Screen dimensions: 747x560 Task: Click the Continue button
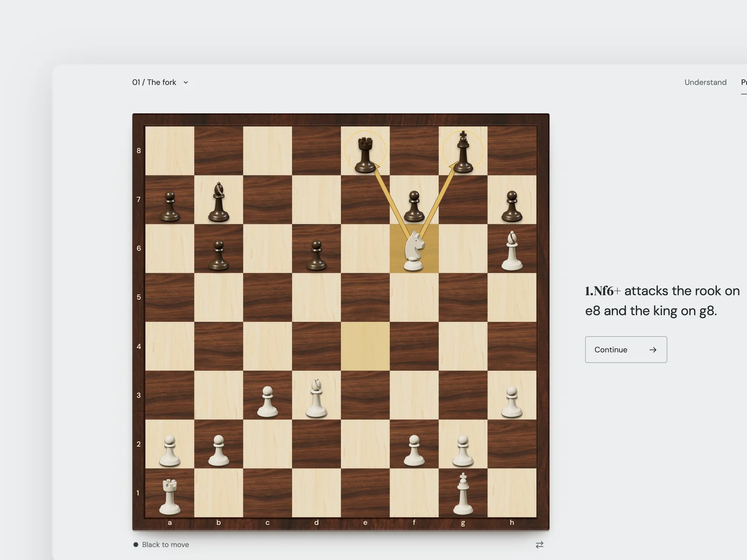(626, 350)
